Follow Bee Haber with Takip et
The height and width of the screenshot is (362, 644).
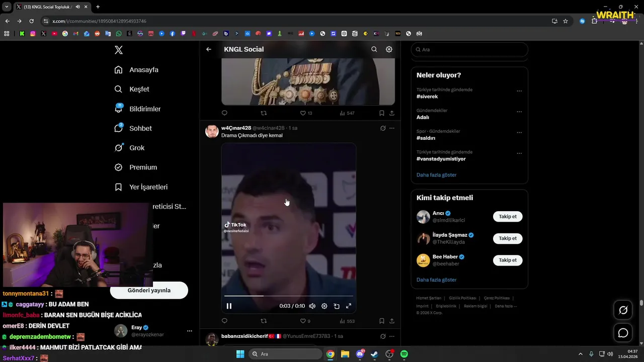[x=508, y=260]
